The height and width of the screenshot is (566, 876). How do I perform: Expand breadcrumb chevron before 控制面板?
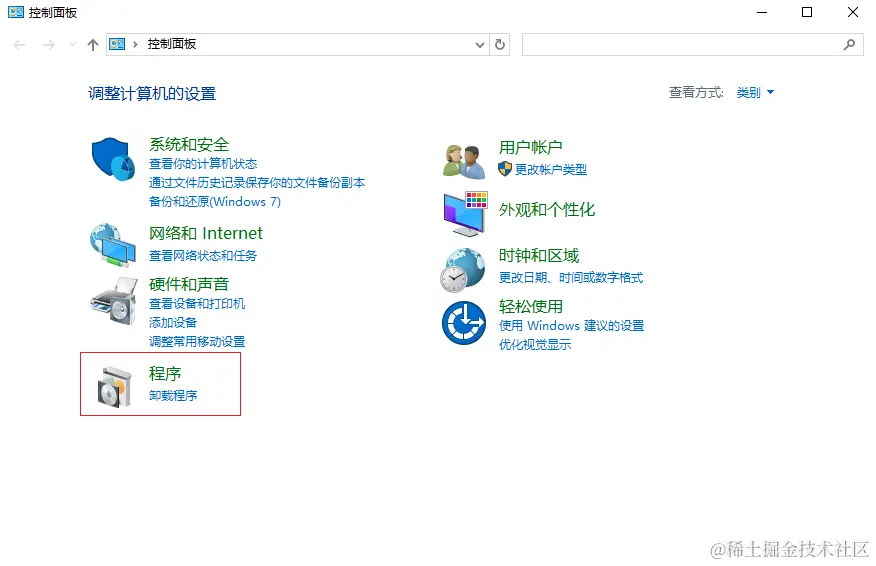[135, 44]
